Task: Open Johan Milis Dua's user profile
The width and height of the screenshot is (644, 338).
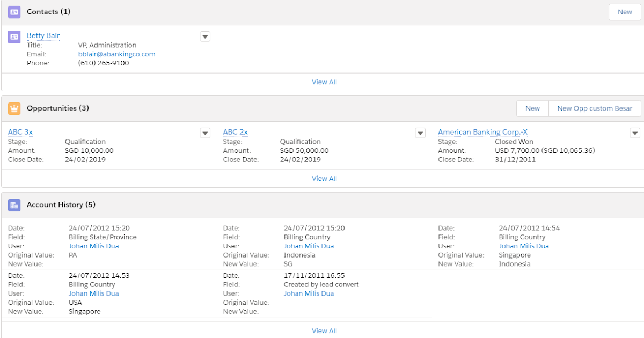Action: [94, 246]
